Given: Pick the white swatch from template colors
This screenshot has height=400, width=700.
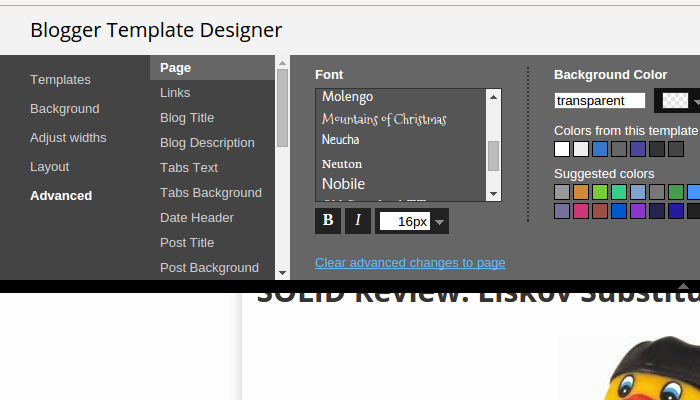Looking at the screenshot, I should tap(562, 149).
